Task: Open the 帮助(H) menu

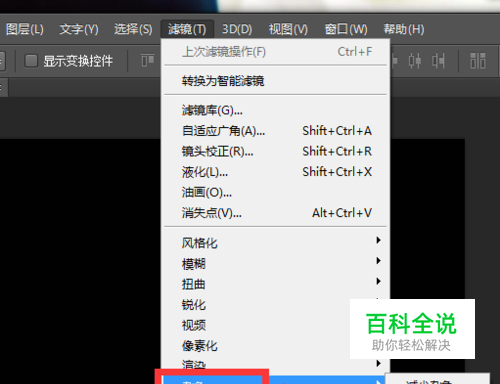Action: click(x=404, y=29)
